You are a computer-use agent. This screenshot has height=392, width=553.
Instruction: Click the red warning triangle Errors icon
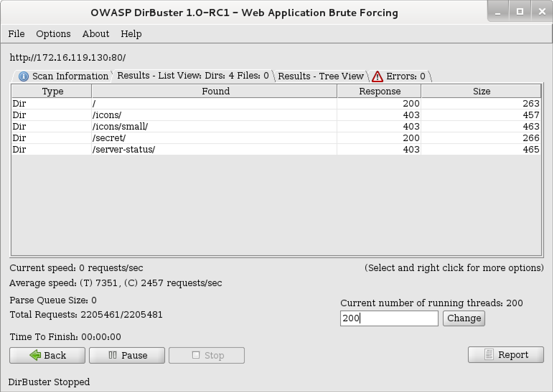[377, 76]
